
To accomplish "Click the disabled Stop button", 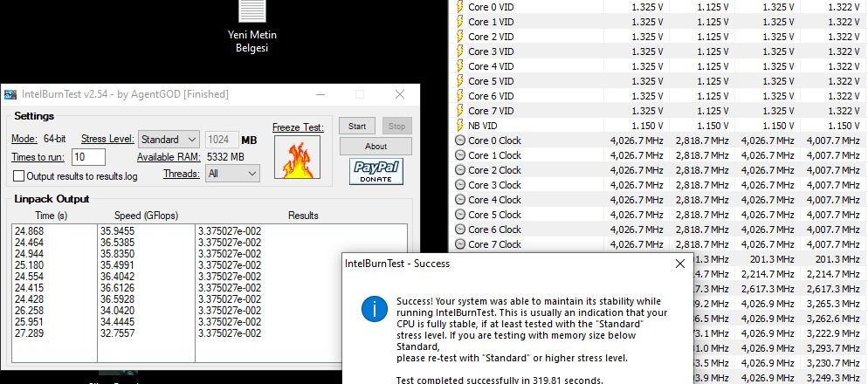I will point(397,127).
